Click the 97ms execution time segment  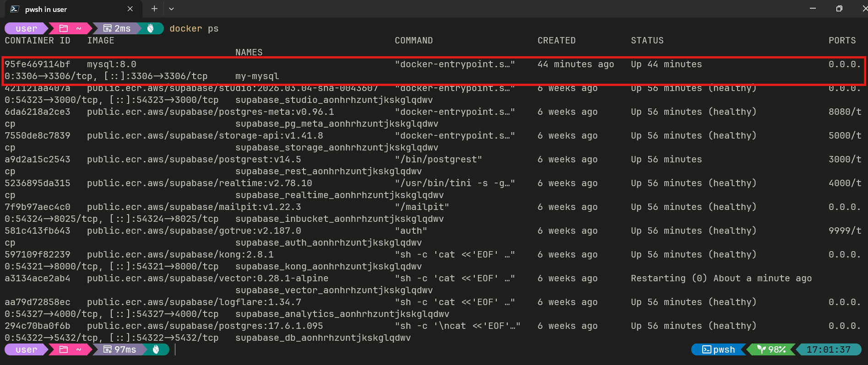pyautogui.click(x=120, y=349)
